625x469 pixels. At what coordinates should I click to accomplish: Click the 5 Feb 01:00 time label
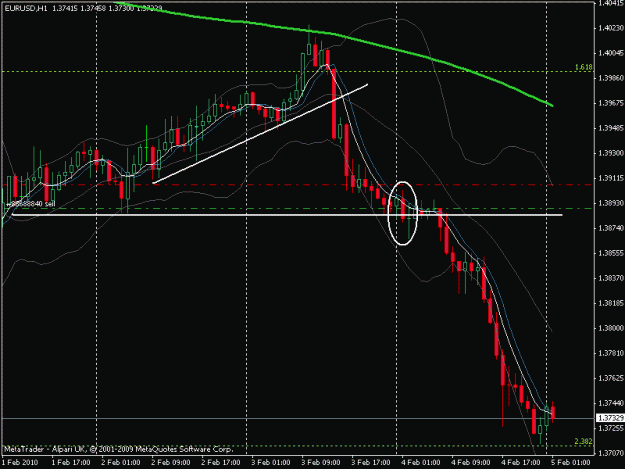(570, 462)
